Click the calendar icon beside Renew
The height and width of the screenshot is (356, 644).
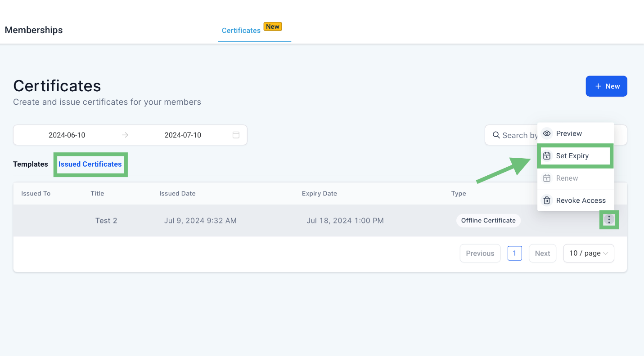[x=547, y=178]
